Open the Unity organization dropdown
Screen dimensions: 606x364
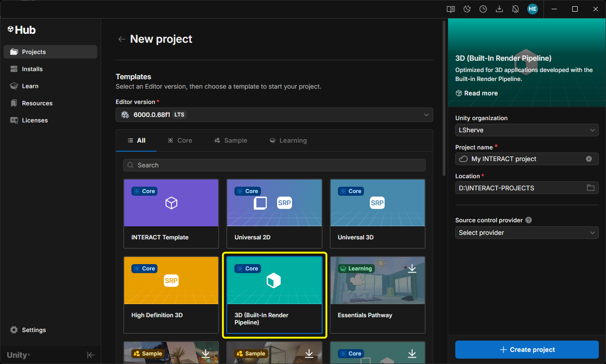click(527, 130)
